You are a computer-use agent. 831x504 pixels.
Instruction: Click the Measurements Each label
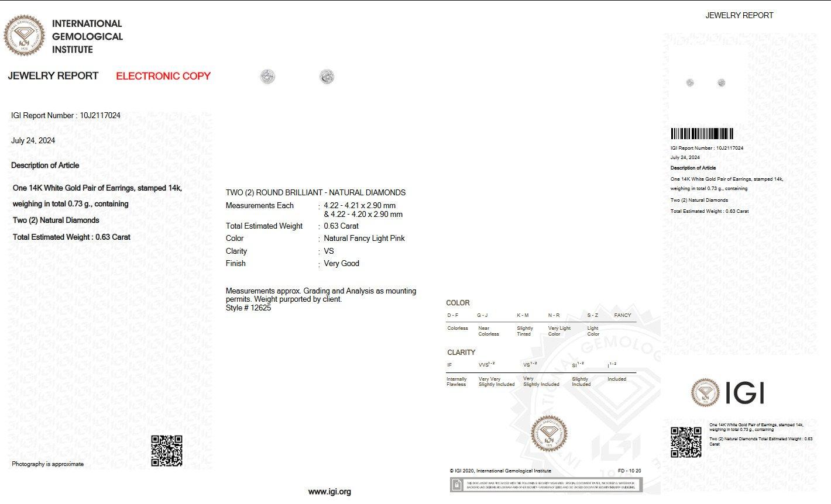tap(260, 206)
